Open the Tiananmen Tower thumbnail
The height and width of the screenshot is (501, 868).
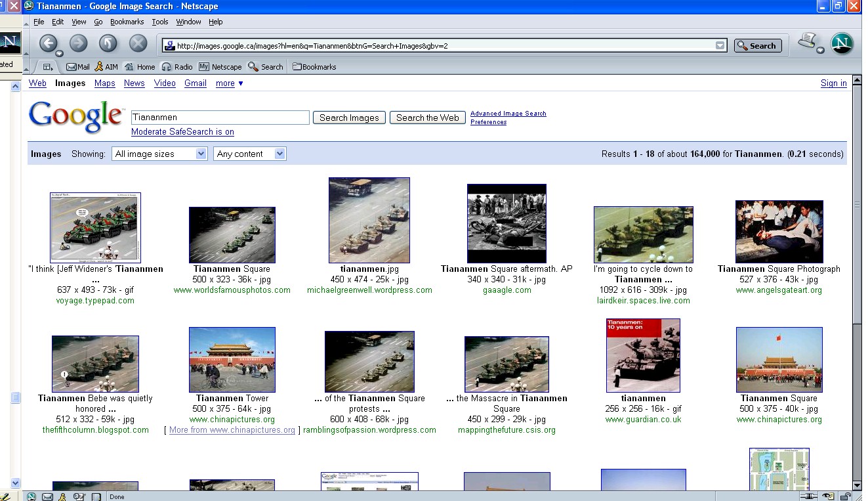pos(232,360)
